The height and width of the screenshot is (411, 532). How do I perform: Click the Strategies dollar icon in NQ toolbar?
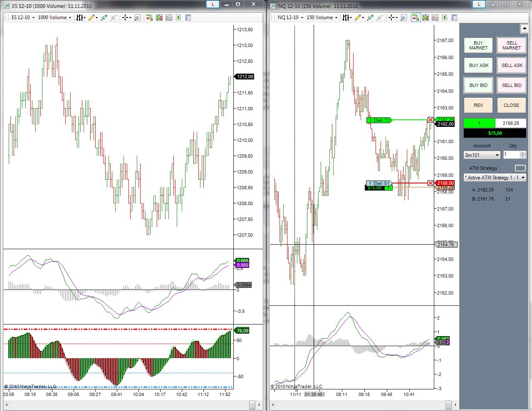pyautogui.click(x=445, y=17)
